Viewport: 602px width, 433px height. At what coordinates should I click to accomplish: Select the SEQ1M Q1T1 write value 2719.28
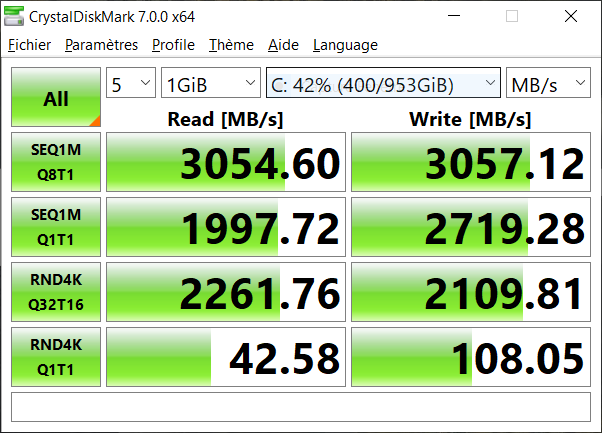point(471,227)
